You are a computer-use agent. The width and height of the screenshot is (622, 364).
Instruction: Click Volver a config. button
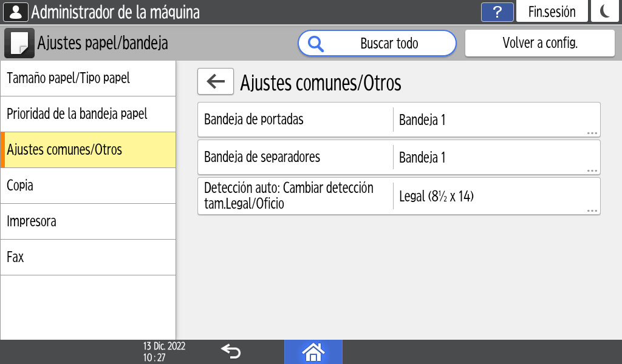[539, 43]
